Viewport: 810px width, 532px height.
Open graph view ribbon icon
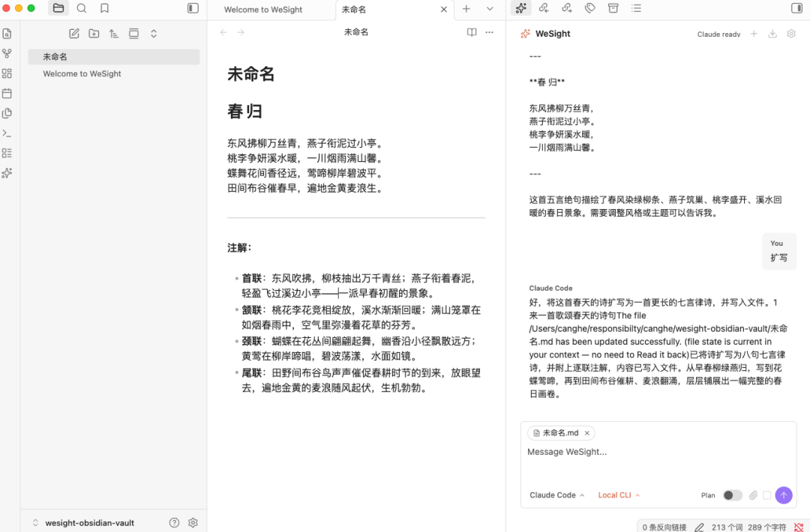click(x=7, y=54)
